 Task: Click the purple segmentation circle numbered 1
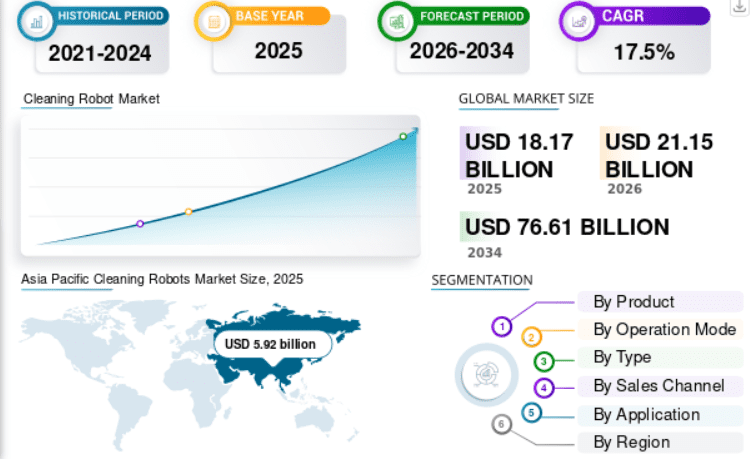click(502, 327)
